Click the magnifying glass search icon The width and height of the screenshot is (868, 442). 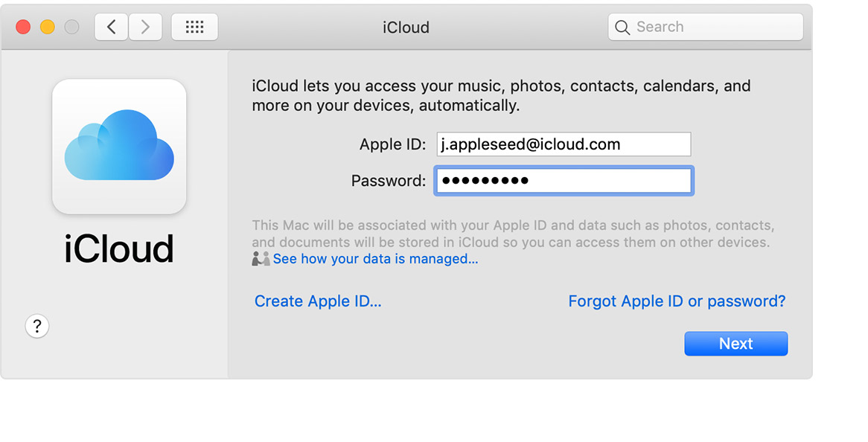click(622, 28)
